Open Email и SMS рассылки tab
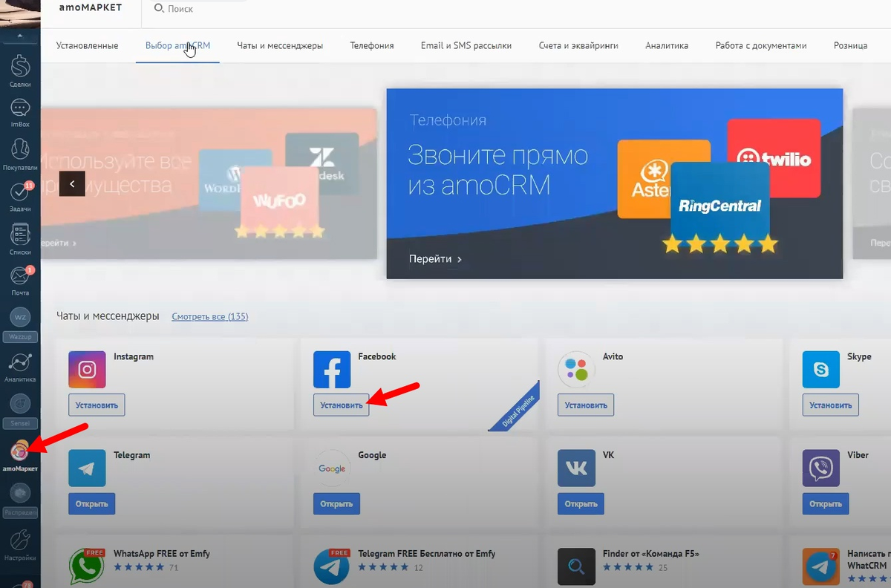This screenshot has width=891, height=588. coord(466,46)
